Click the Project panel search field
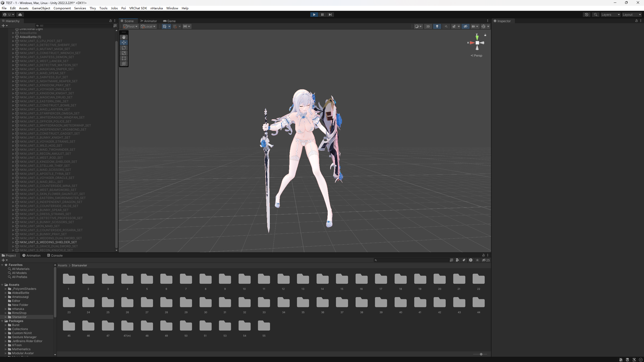 [x=412, y=260]
